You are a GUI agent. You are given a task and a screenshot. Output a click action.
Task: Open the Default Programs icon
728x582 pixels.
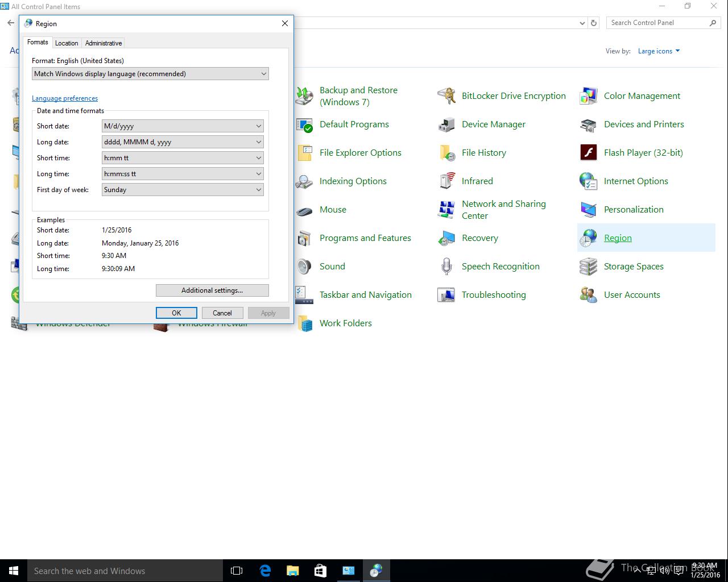pos(304,124)
